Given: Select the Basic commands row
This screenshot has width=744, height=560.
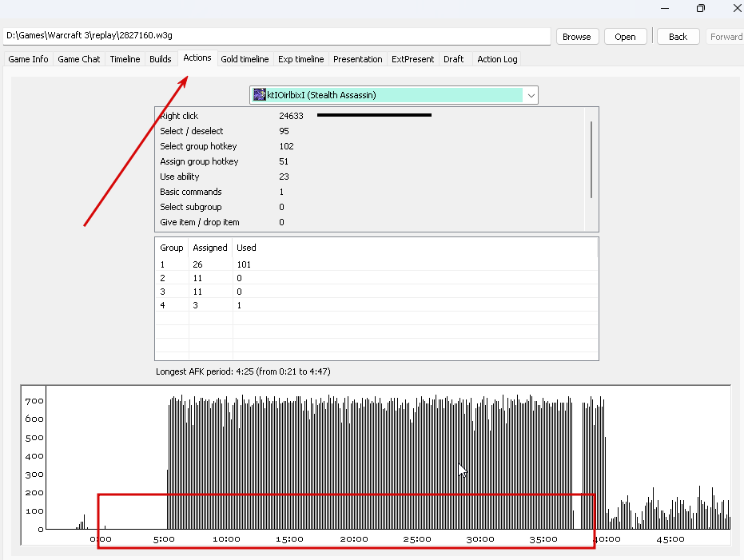Looking at the screenshot, I should (370, 192).
